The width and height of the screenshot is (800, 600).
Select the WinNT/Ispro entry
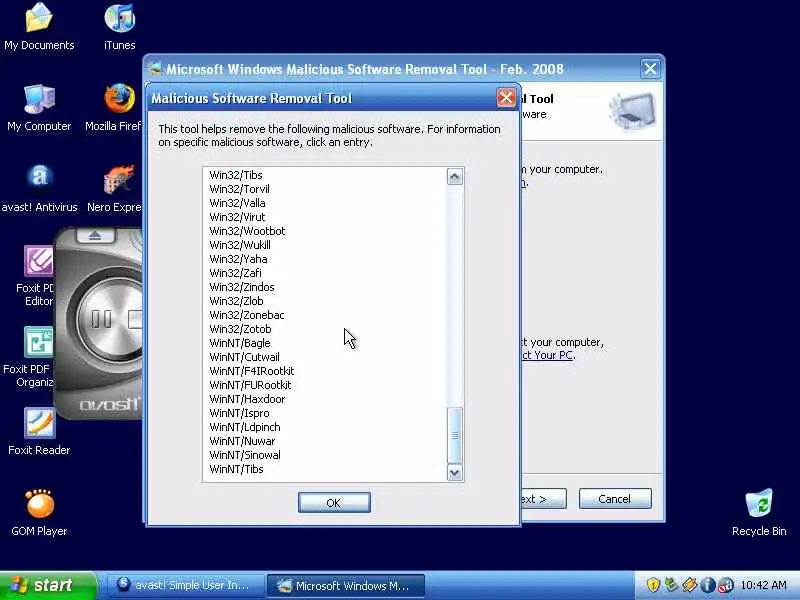click(x=239, y=413)
